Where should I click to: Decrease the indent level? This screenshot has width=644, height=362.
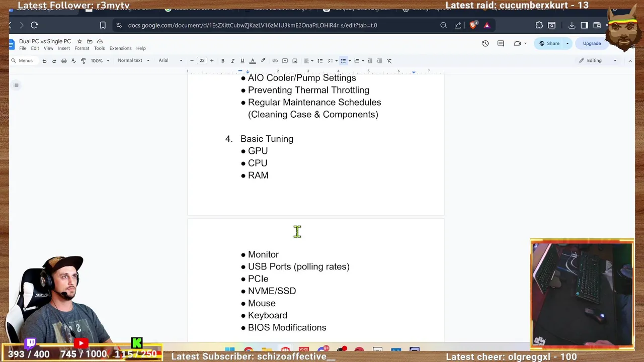(x=370, y=61)
